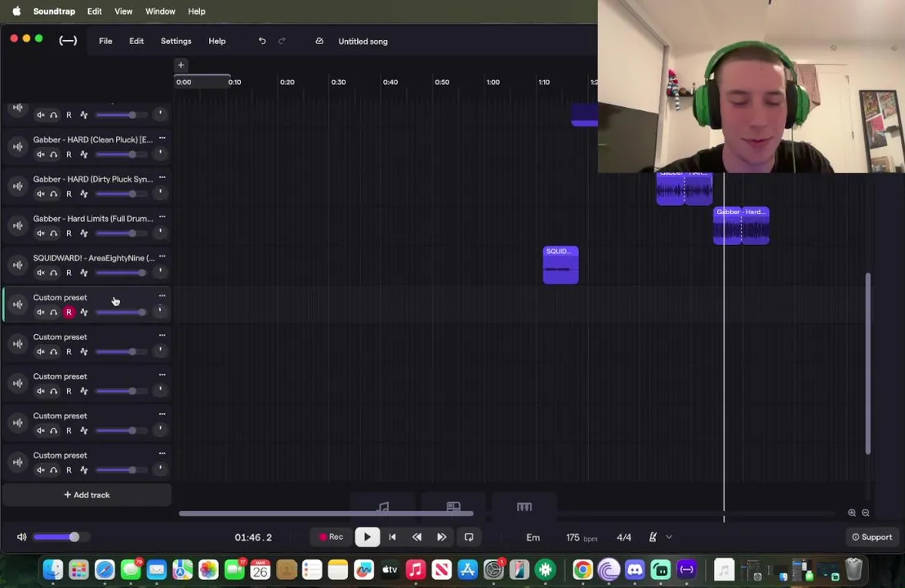Open instrument icon of Gabber - Hard Limits track
Viewport: 905px width, 588px height.
pos(18,225)
